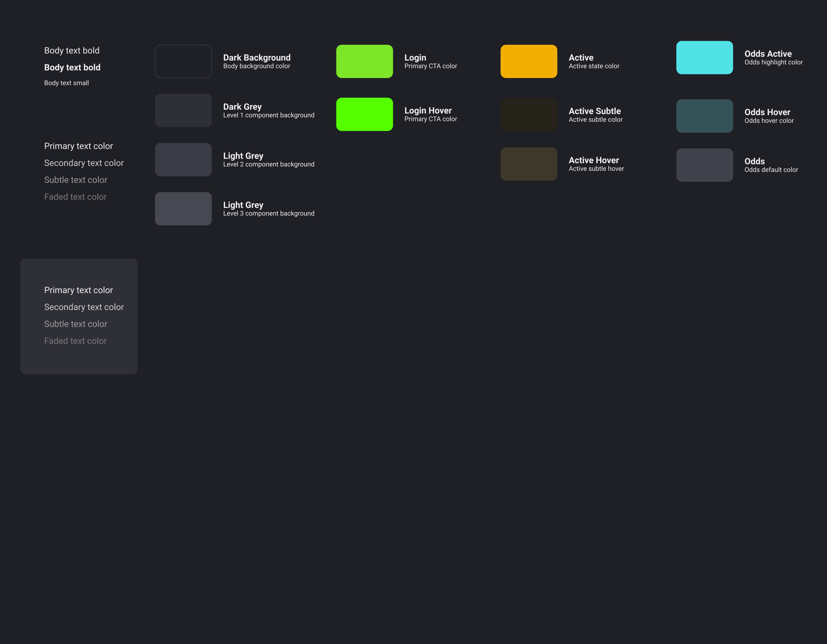This screenshot has height=644, width=827.
Task: Click the Active Hover brown swatch
Action: 529,164
